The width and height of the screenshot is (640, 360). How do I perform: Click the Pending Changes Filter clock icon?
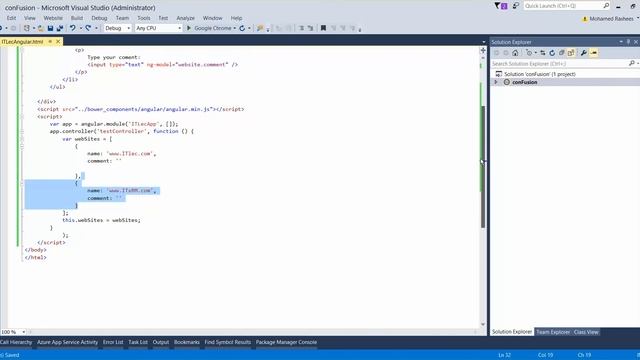click(x=529, y=53)
